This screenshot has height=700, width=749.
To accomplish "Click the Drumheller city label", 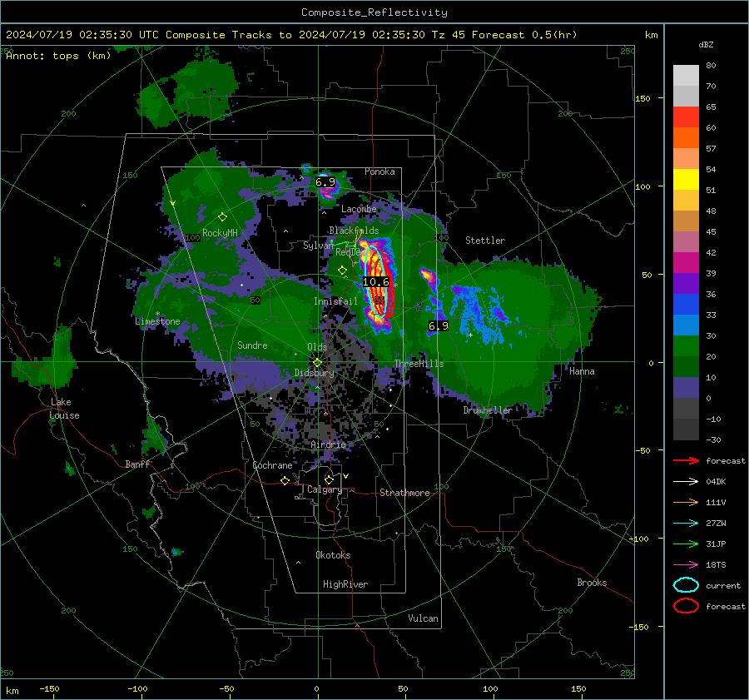I will pyautogui.click(x=488, y=410).
